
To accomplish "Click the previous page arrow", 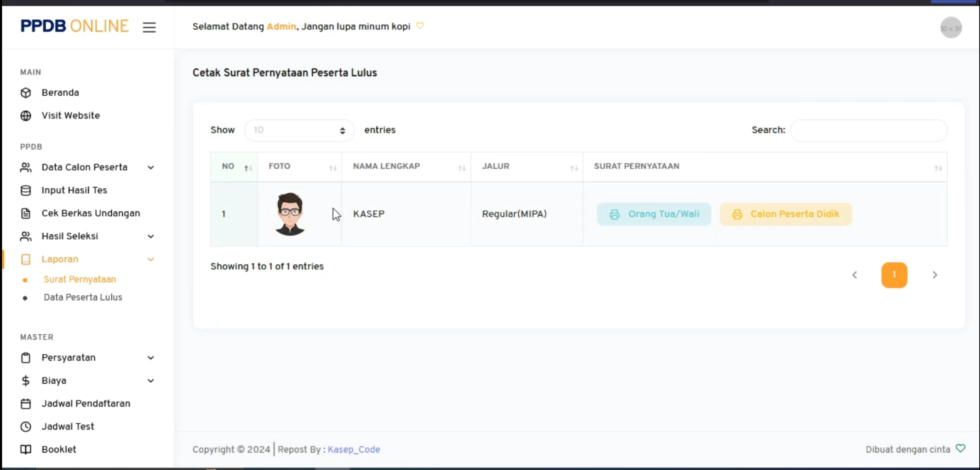I will 854,275.
